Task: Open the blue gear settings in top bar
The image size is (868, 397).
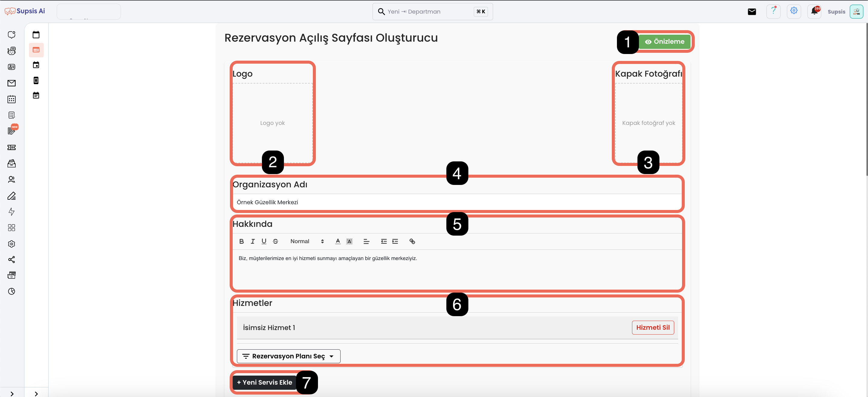Action: click(x=794, y=11)
